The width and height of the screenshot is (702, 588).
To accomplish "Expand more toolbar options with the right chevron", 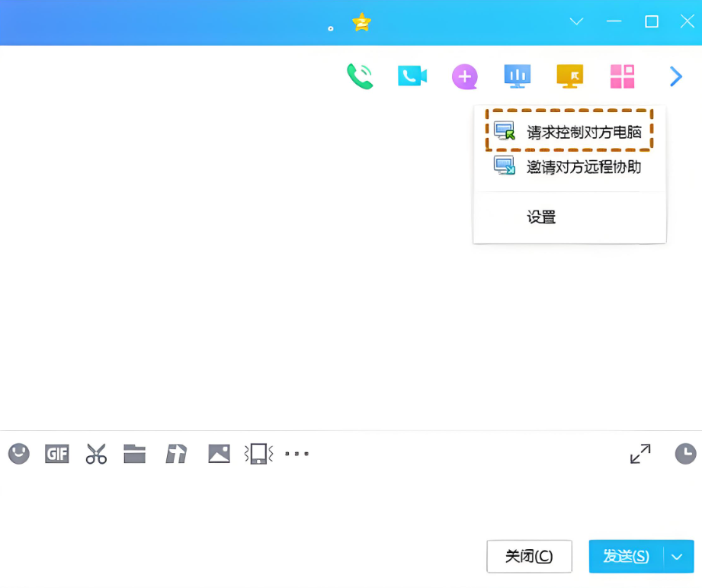I will (675, 76).
